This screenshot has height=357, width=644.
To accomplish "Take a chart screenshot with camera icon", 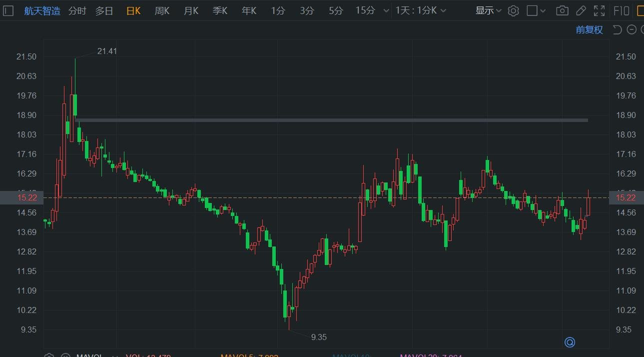I will (x=562, y=10).
